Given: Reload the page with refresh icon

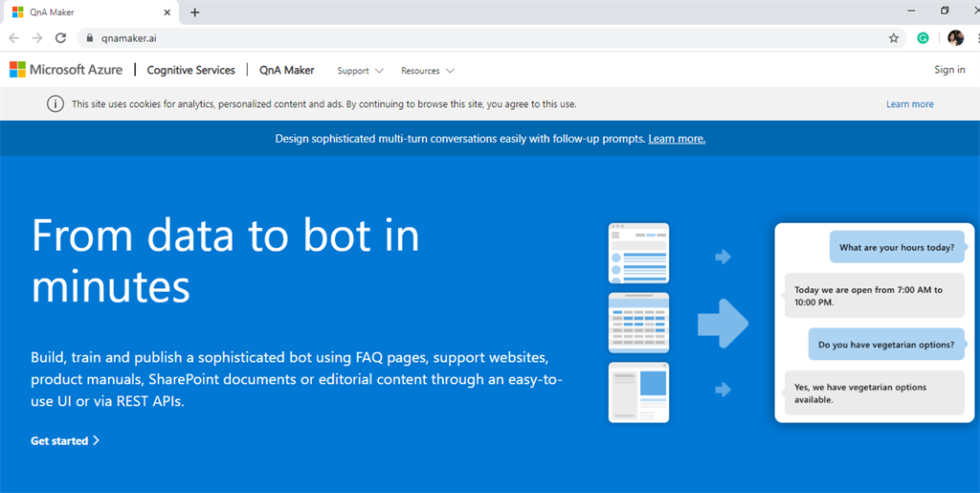Looking at the screenshot, I should [60, 38].
